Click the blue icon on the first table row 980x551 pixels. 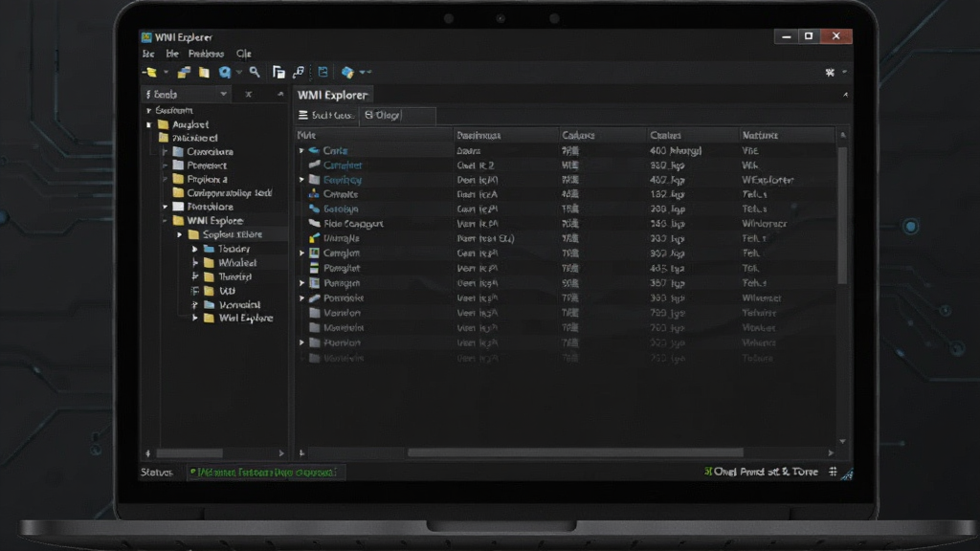tap(314, 150)
